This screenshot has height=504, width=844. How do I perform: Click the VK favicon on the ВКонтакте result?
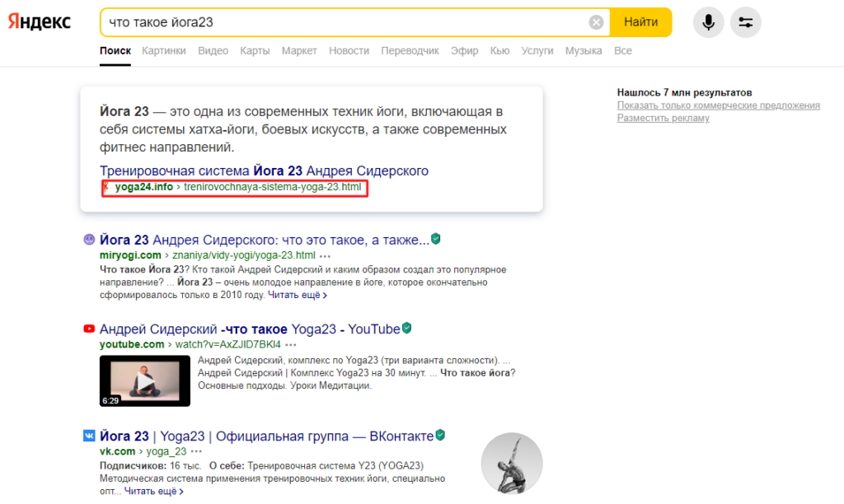click(x=89, y=436)
